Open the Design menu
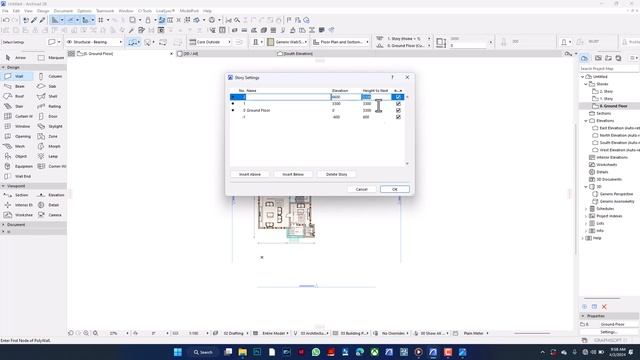640x360 pixels. tap(43, 11)
